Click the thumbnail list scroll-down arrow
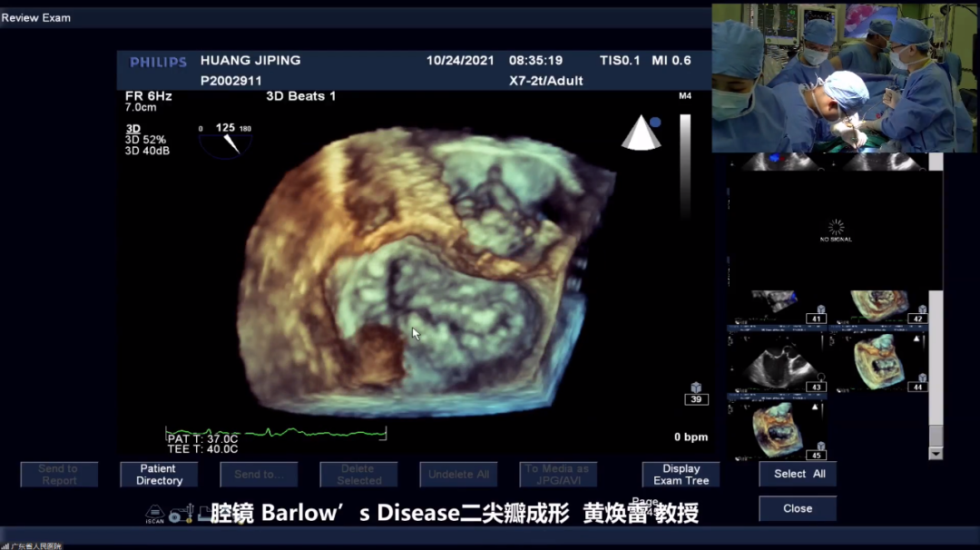 click(x=936, y=453)
